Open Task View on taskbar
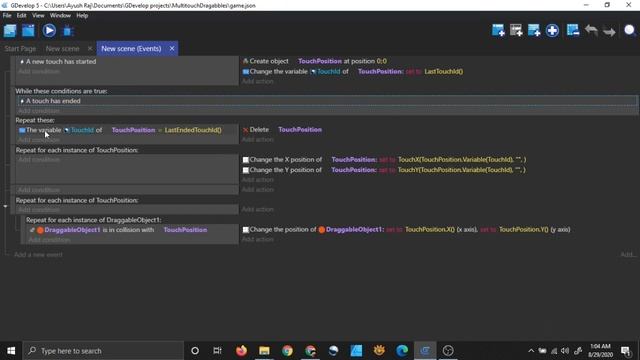The width and height of the screenshot is (640, 360). tap(218, 351)
